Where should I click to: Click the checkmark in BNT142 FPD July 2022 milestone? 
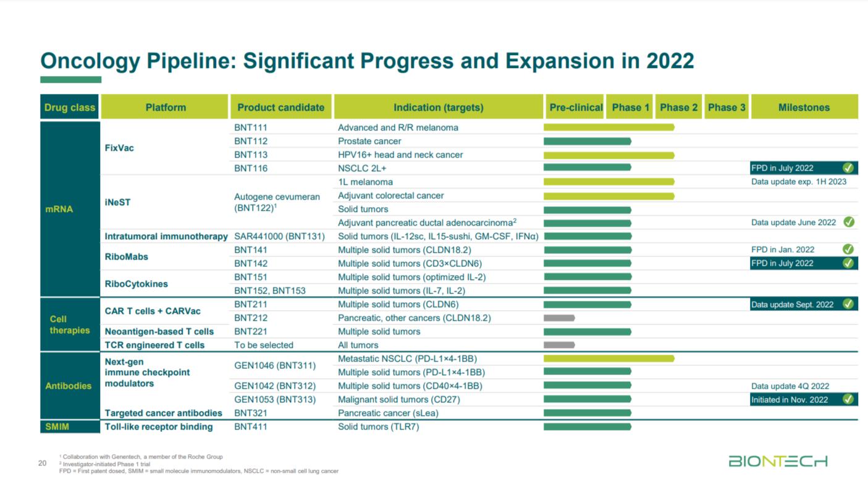coord(848,263)
